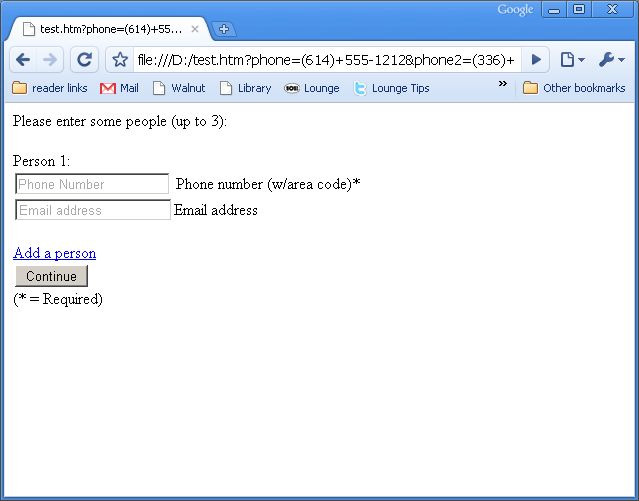Screen dimensions: 639x501
Task: Open the Library bookmark
Action: click(245, 88)
